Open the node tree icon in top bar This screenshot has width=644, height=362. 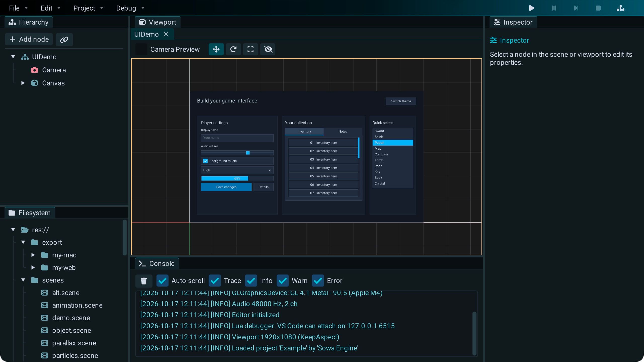621,8
